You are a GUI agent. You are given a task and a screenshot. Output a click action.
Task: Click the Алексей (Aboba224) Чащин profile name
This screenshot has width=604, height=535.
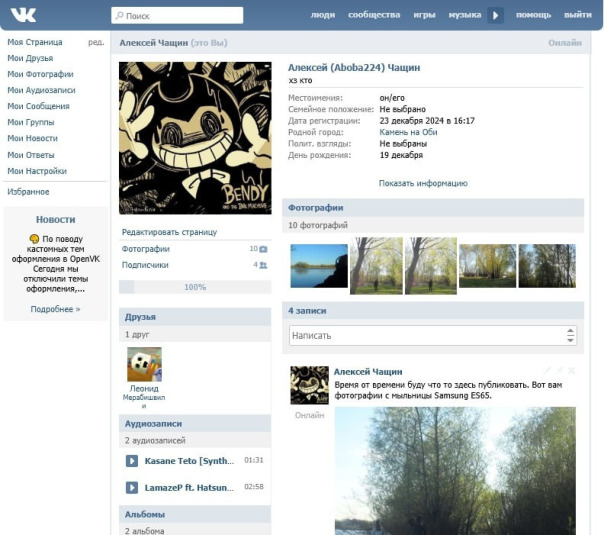click(354, 68)
